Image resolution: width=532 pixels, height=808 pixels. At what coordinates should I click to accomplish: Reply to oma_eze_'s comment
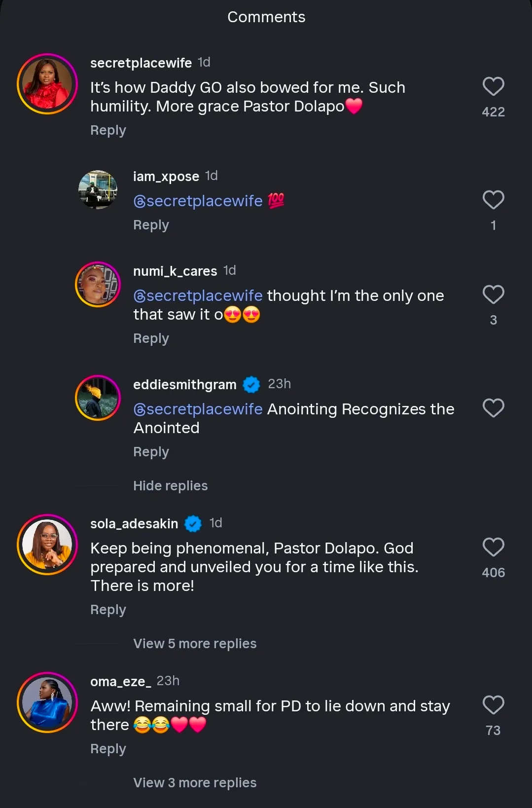108,749
